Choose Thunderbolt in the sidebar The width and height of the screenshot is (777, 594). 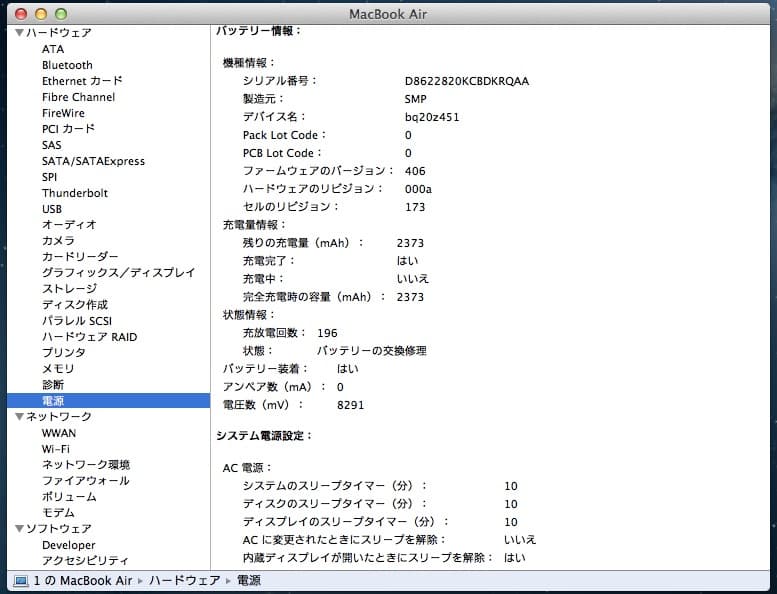(75, 193)
